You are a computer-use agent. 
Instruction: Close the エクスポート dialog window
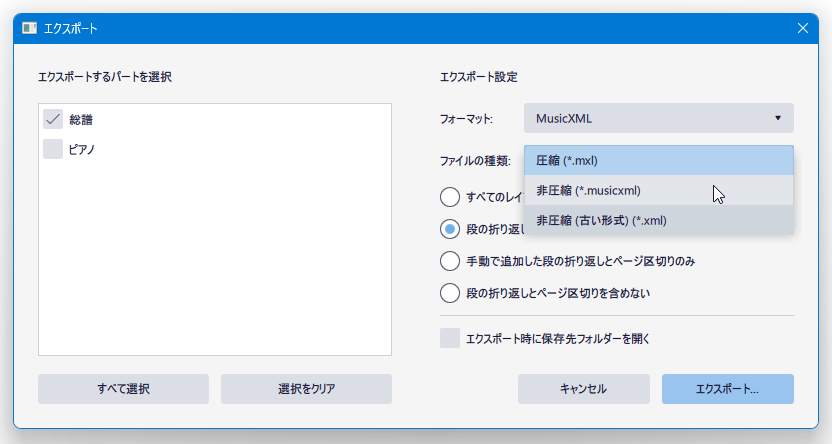[803, 28]
